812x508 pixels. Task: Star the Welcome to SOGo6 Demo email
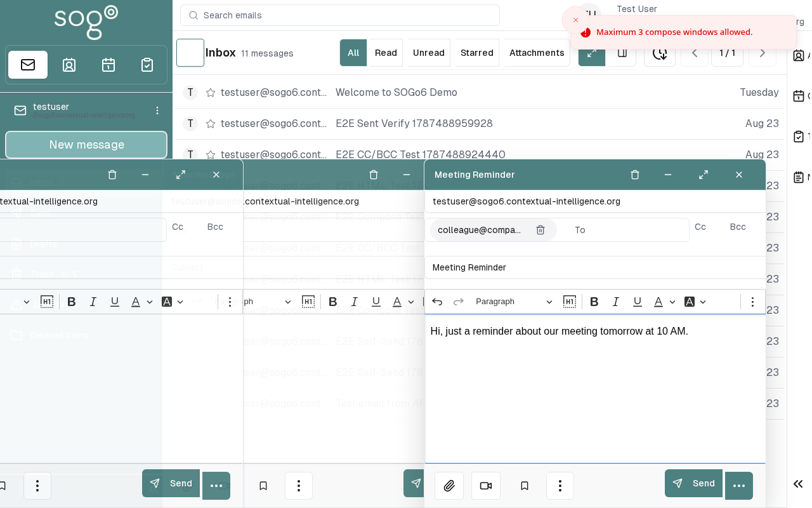pyautogui.click(x=211, y=93)
